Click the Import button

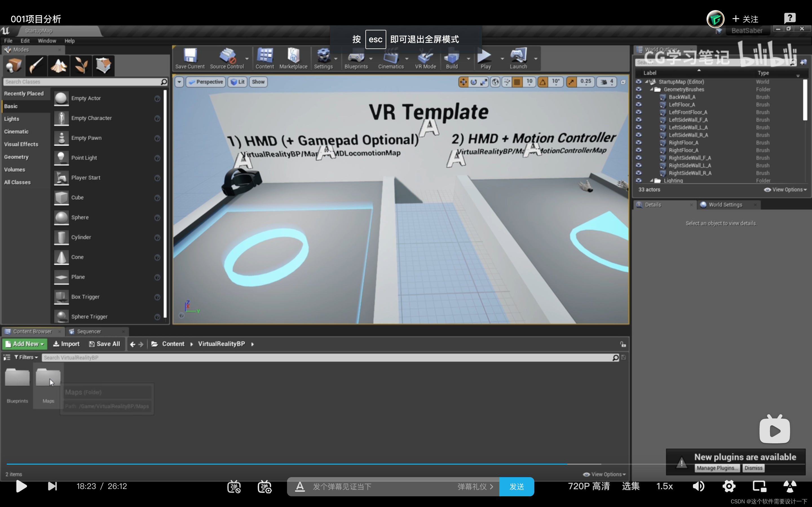pyautogui.click(x=66, y=343)
